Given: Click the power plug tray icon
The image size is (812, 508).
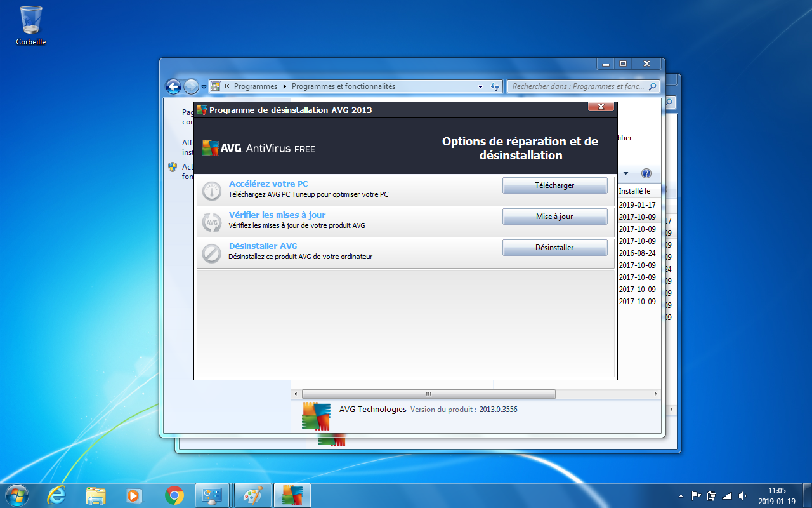Looking at the screenshot, I should [x=711, y=496].
